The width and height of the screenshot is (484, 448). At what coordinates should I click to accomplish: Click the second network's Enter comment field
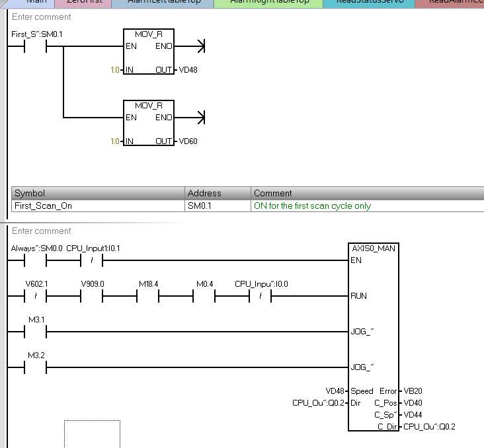[x=42, y=231]
